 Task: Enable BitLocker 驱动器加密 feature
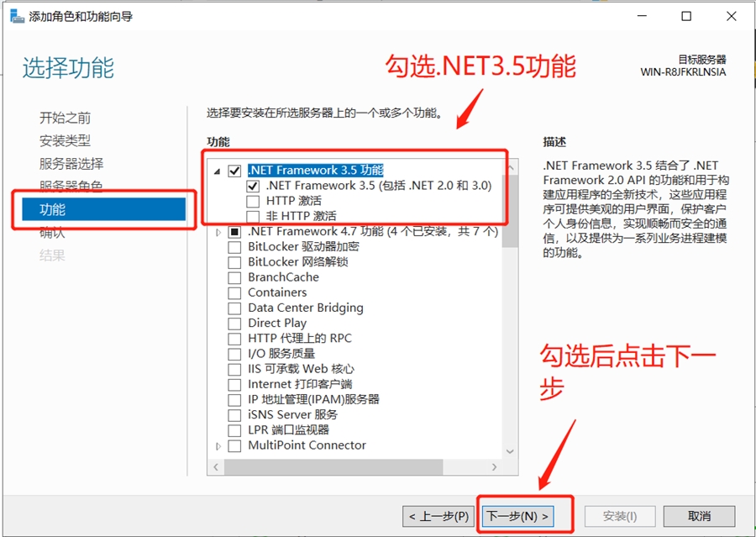[x=234, y=247]
